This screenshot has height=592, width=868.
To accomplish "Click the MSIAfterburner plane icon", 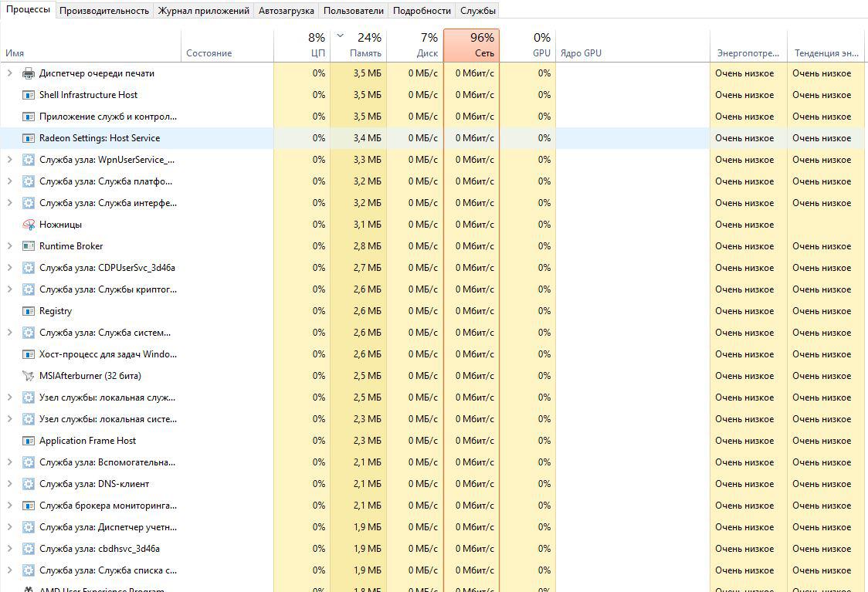I will pos(29,376).
